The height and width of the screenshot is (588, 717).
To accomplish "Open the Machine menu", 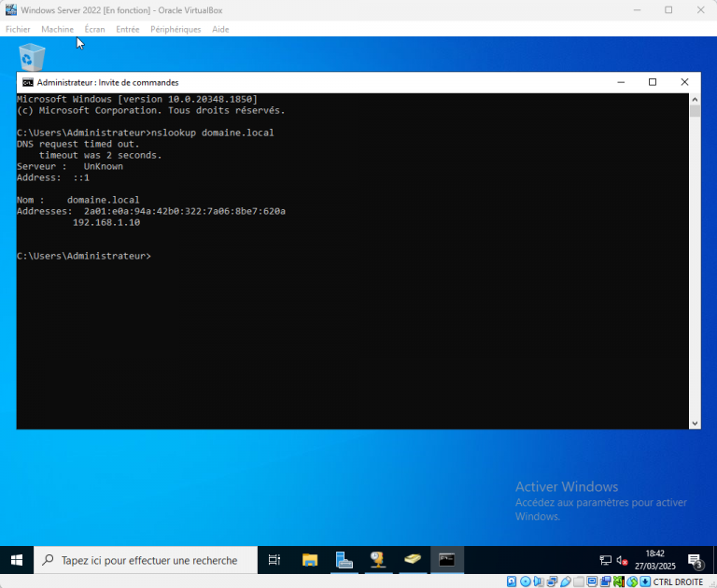I will coord(57,29).
